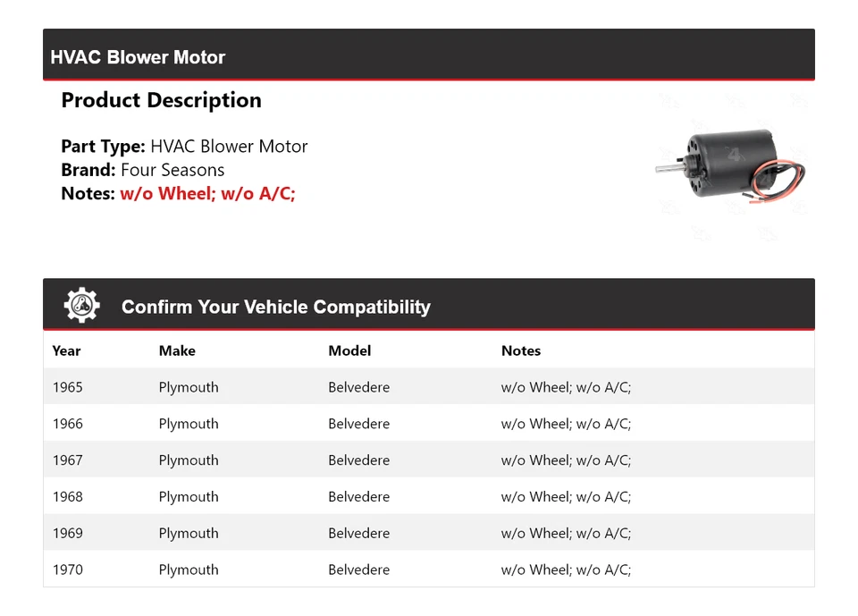Click the Notes column header in table
This screenshot has width=858, height=616.
521,350
